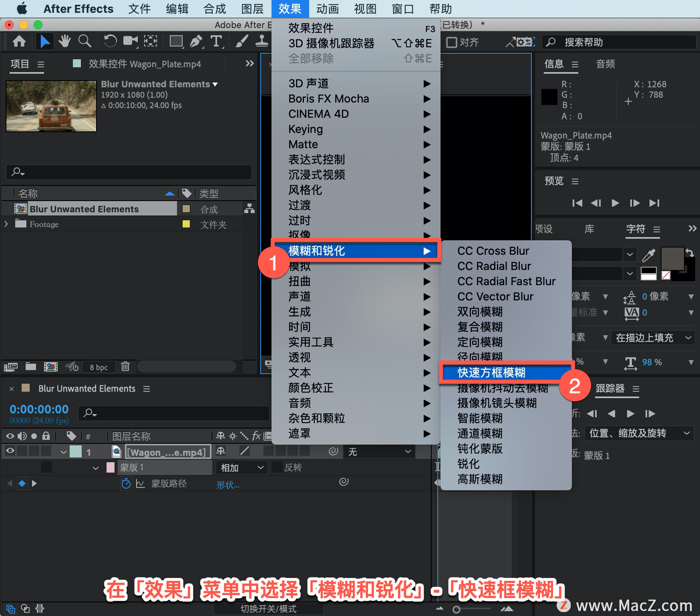700x616 pixels.
Task: Select the Type text tool
Action: click(x=216, y=41)
